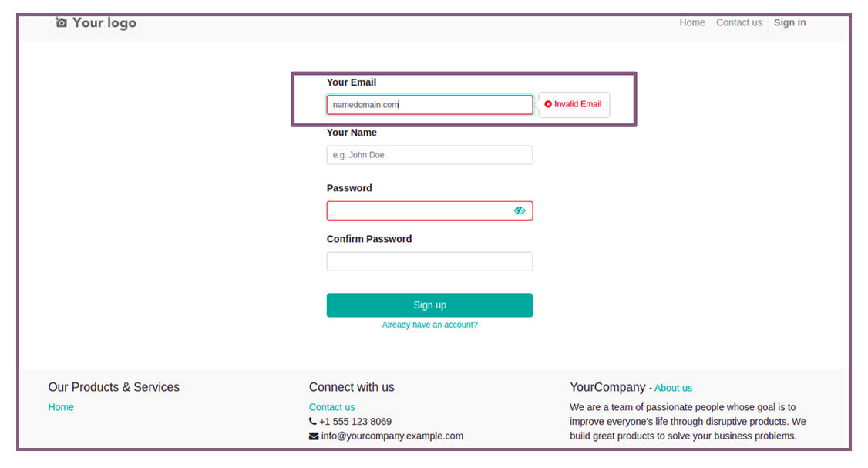Select the Your Name text field
Image resolution: width=868 pixels, height=468 pixels.
click(x=429, y=155)
